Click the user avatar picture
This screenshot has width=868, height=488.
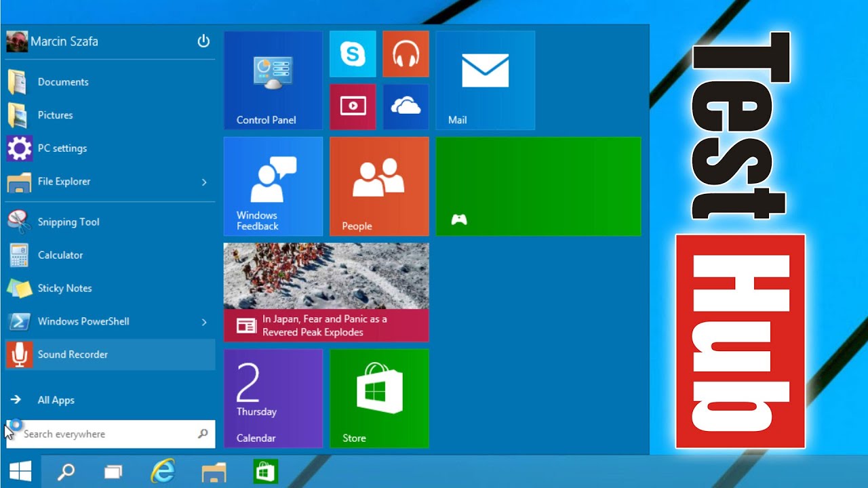pos(17,41)
